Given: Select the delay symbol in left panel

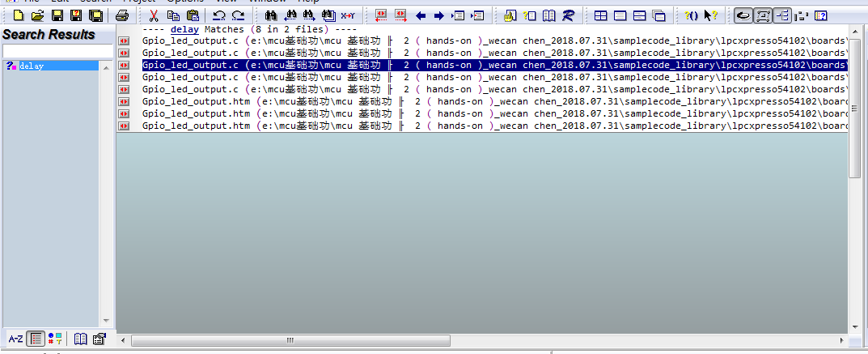Looking at the screenshot, I should coord(31,66).
